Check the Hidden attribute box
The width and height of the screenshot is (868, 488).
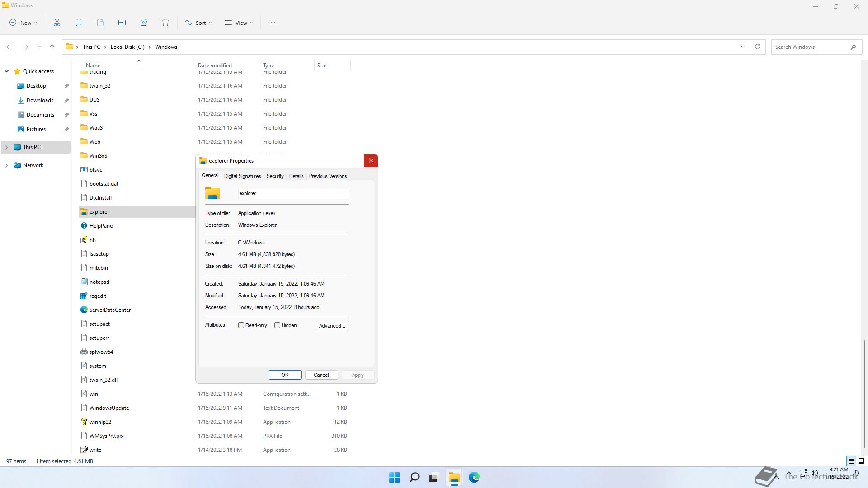tap(278, 325)
